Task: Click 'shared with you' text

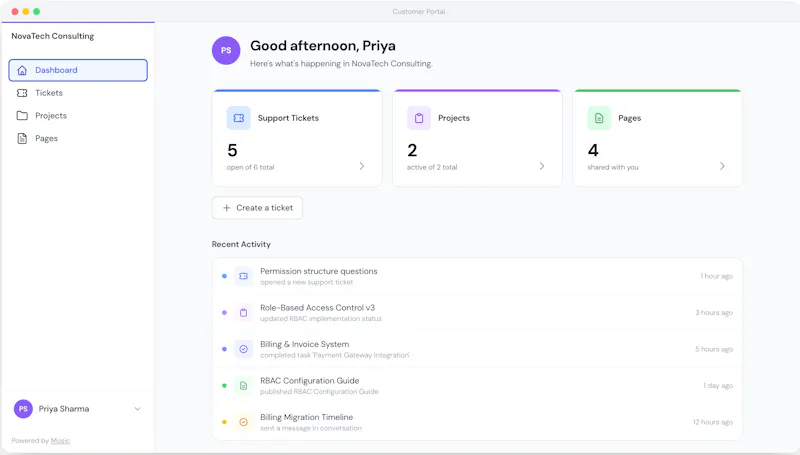Action: (x=613, y=167)
